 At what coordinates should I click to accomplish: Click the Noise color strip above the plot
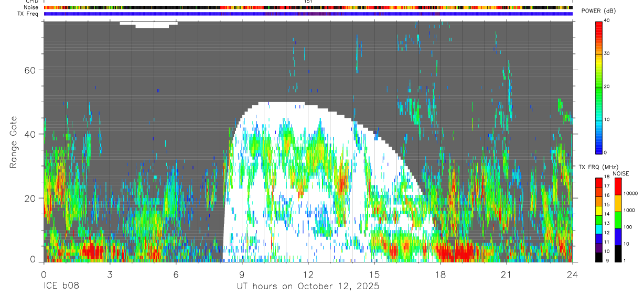tap(308, 7)
